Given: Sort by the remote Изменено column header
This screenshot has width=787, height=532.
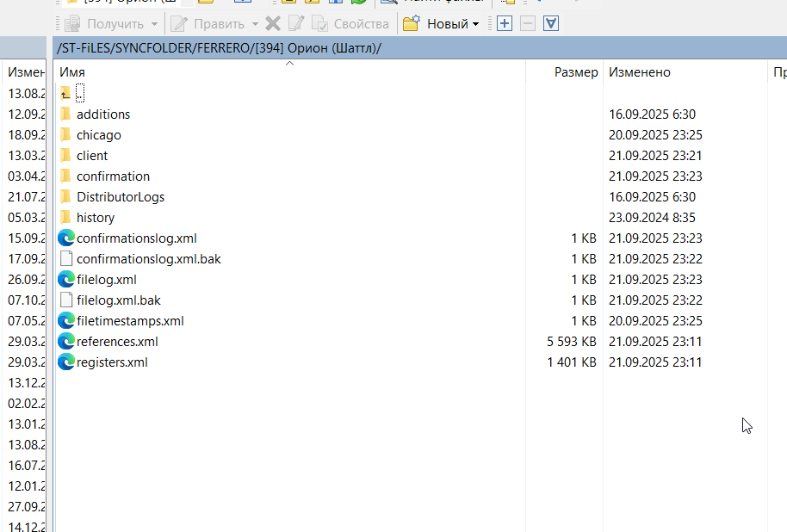Looking at the screenshot, I should (x=685, y=72).
